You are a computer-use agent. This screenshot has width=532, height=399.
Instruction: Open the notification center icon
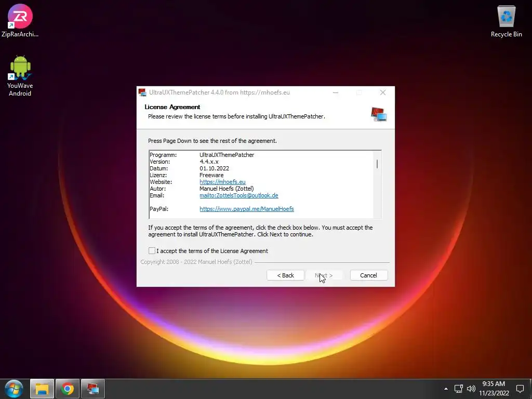coord(520,389)
